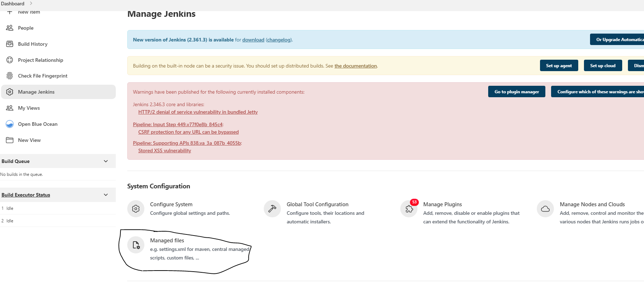Collapse the Build Queue panel
Viewport: 644px width, 282px height.
coord(106,161)
